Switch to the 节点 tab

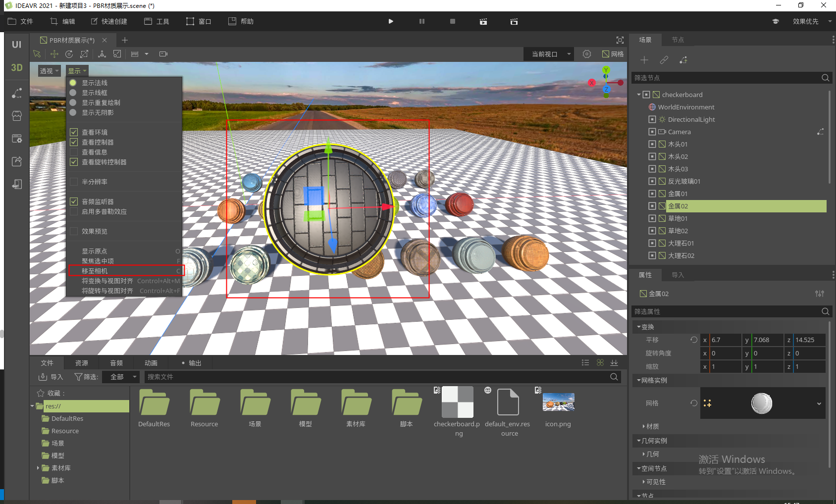click(678, 40)
